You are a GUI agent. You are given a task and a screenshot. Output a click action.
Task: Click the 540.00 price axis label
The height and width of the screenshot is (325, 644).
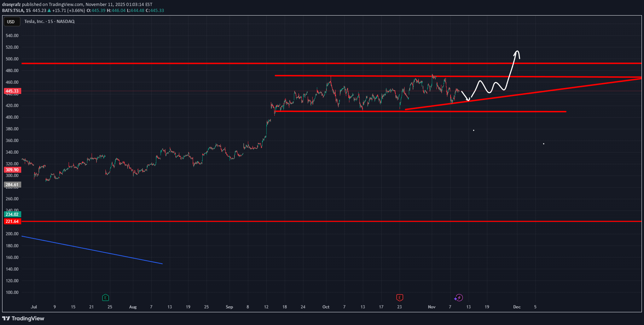tap(12, 36)
